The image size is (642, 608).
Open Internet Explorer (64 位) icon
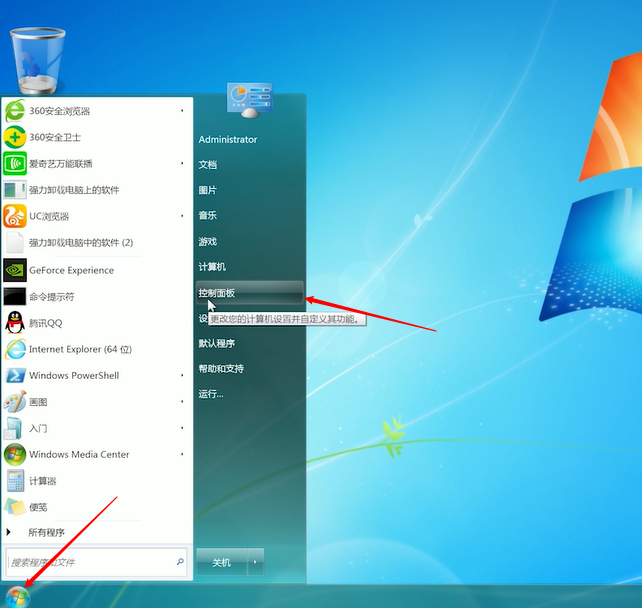pyautogui.click(x=15, y=349)
